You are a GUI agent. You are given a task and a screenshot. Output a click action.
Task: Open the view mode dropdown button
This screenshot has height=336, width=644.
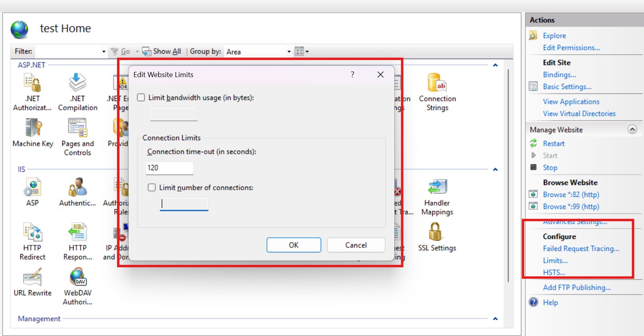point(302,51)
